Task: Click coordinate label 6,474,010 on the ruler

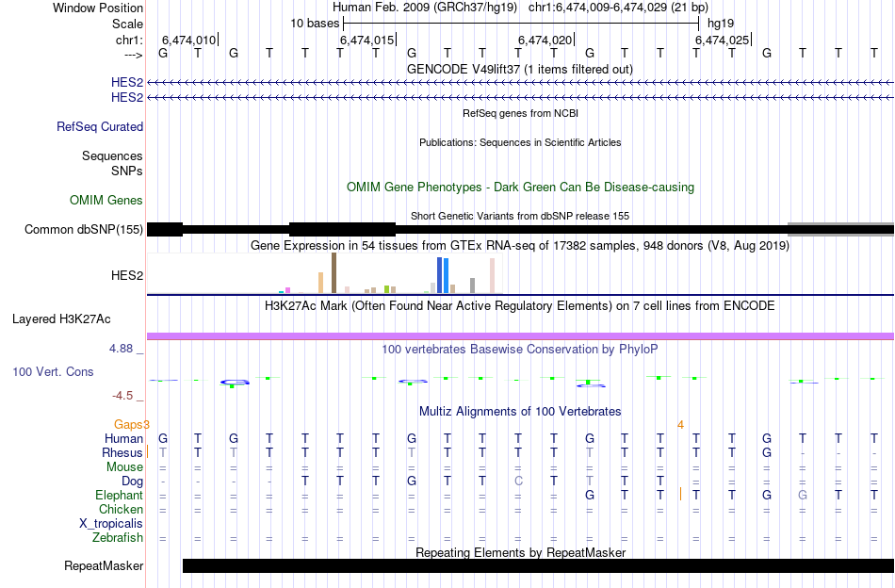Action: 189,40
